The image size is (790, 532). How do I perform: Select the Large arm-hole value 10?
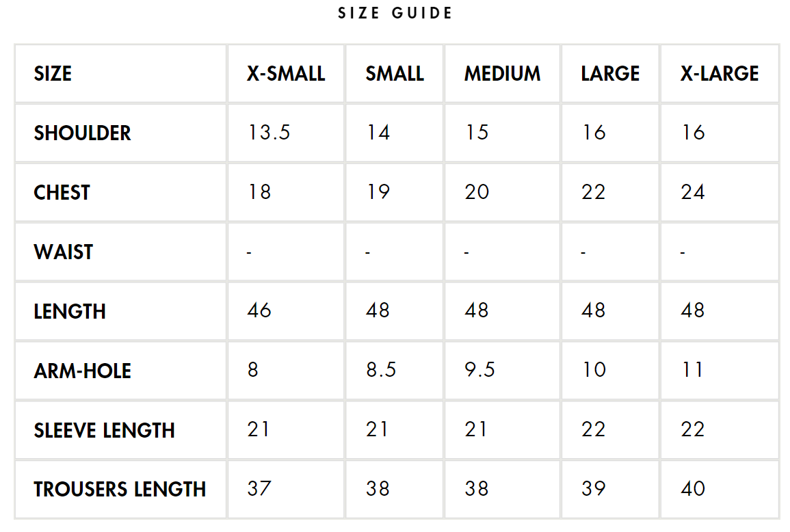click(593, 370)
